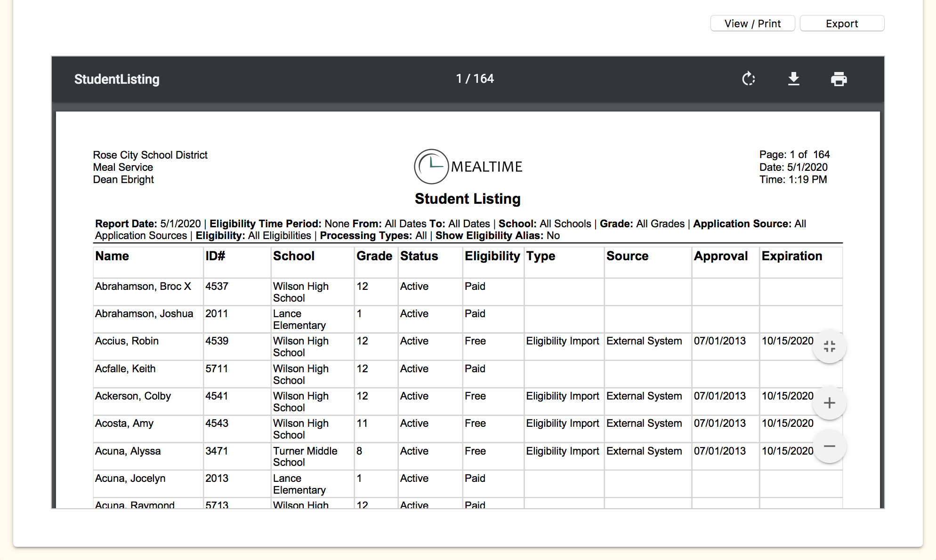This screenshot has width=936, height=560.
Task: Click the fit to page button
Action: click(x=829, y=347)
